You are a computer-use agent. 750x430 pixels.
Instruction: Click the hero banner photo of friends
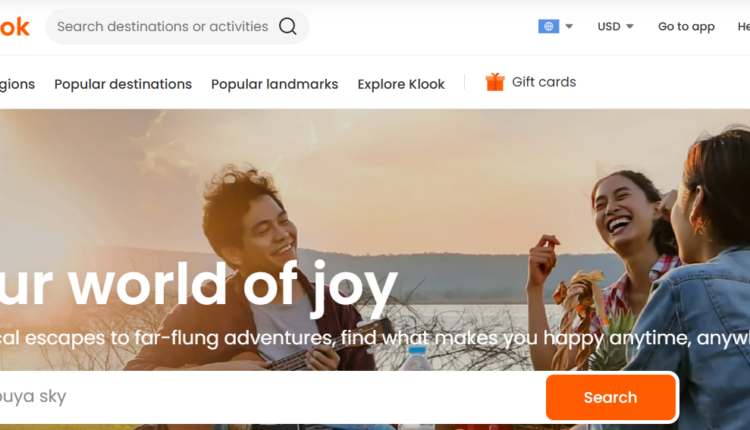click(400, 180)
